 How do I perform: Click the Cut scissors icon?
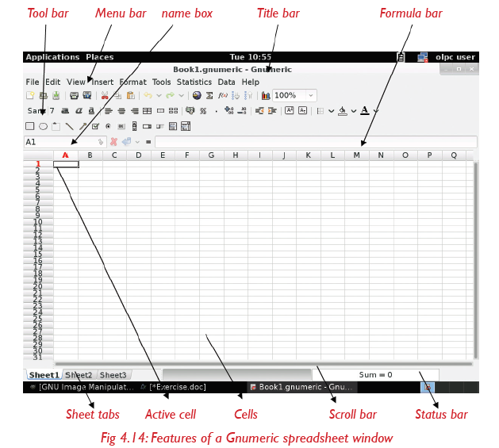pyautogui.click(x=105, y=95)
